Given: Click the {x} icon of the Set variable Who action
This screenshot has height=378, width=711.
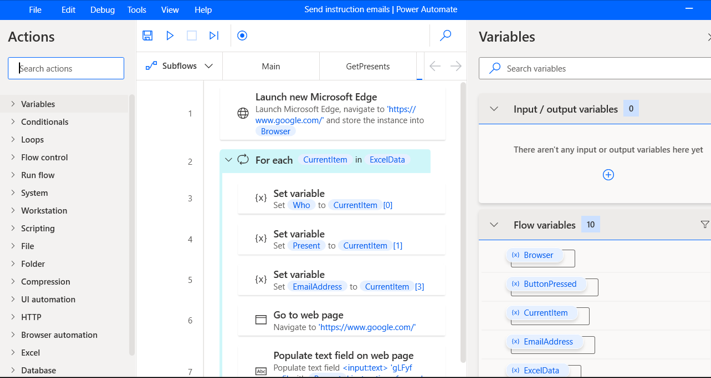Looking at the screenshot, I should (x=261, y=198).
